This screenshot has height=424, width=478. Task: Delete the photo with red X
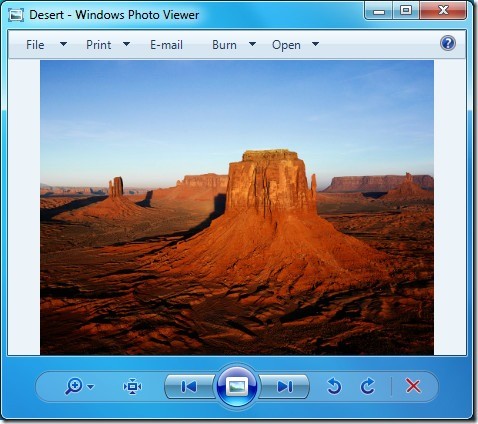[413, 386]
